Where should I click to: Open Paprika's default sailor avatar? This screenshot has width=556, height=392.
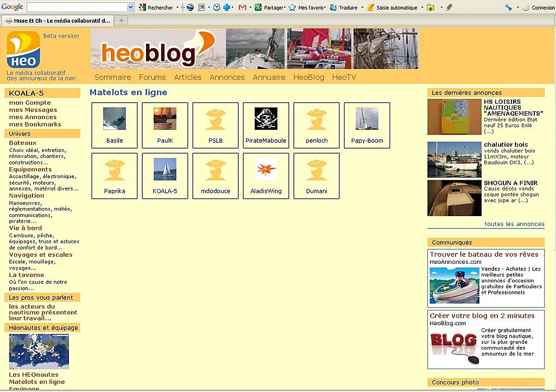coord(115,170)
